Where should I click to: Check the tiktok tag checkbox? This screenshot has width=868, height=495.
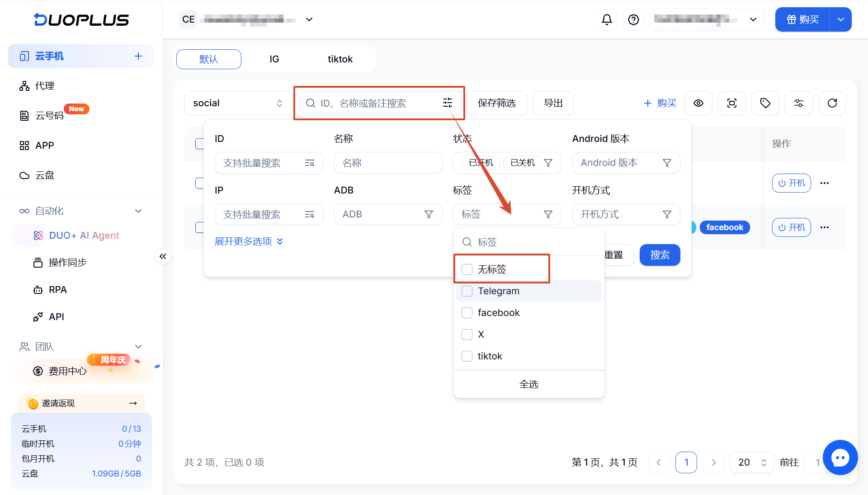click(x=467, y=356)
